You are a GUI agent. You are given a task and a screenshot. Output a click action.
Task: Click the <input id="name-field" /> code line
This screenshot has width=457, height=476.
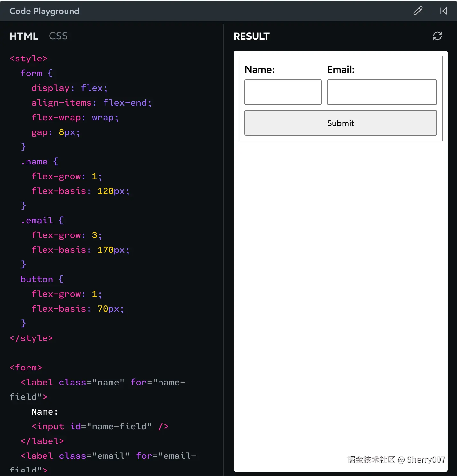100,426
